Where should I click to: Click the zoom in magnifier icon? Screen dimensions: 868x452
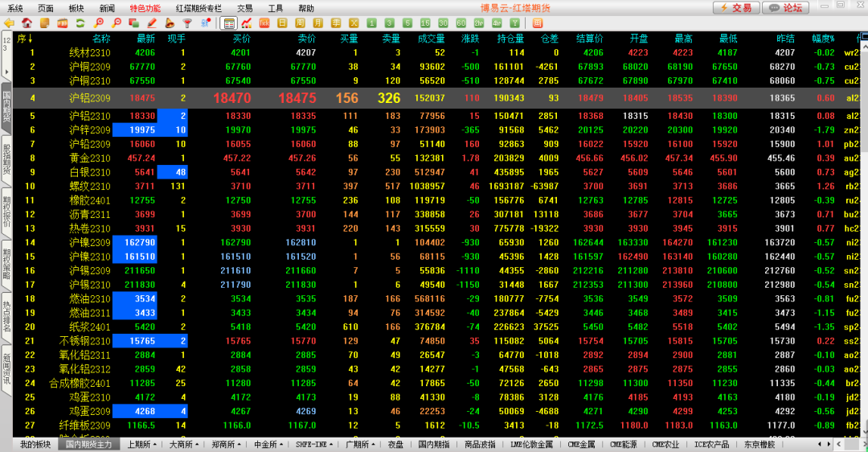coord(100,23)
